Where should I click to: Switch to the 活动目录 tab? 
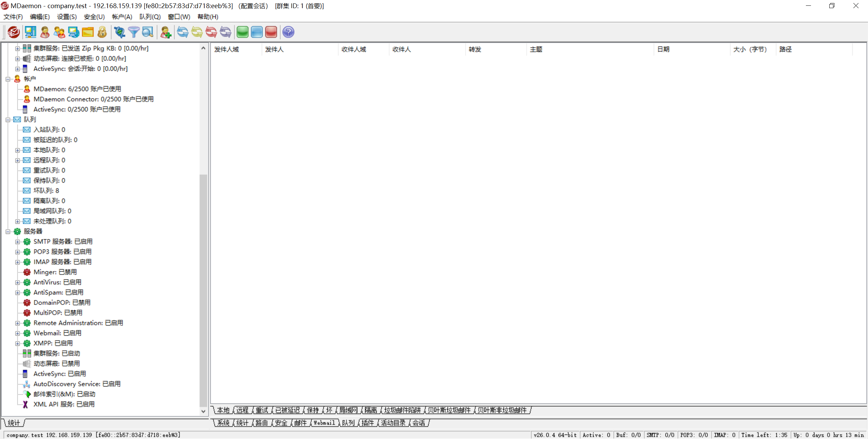393,423
